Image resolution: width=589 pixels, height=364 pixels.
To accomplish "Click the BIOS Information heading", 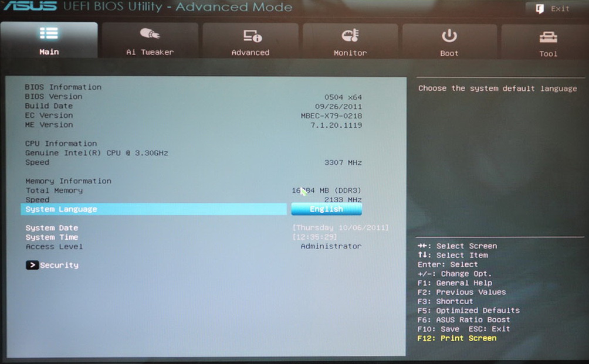I will [63, 87].
